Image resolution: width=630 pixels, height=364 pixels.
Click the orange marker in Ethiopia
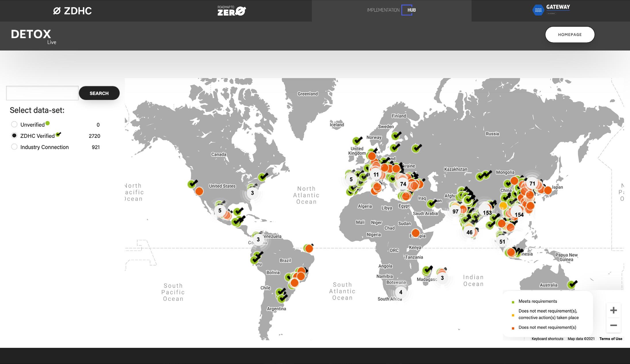click(x=415, y=233)
